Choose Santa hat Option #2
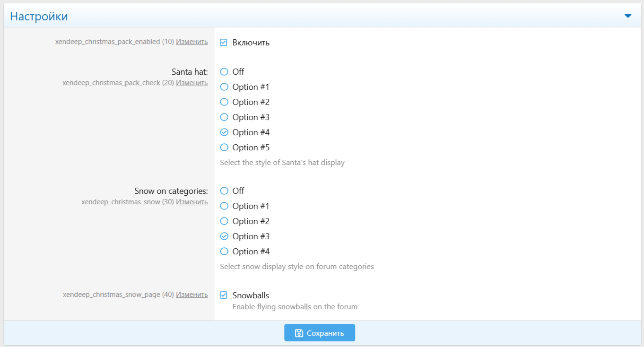This screenshot has height=347, width=644. (x=224, y=102)
